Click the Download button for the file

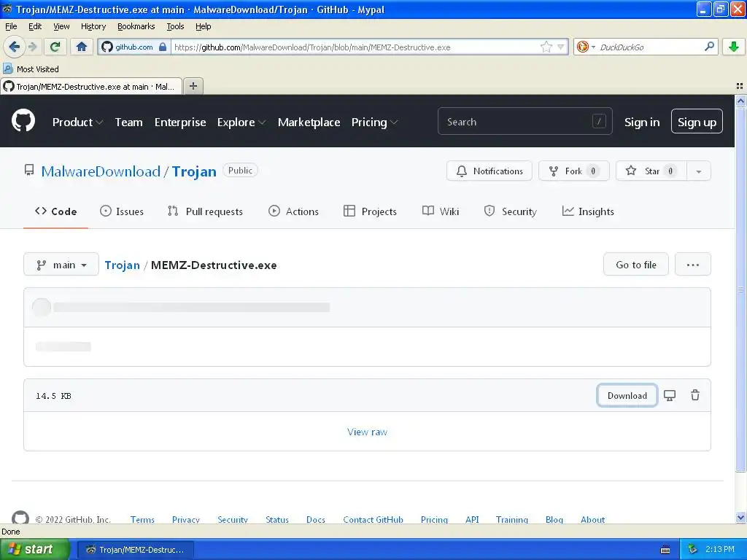click(x=627, y=395)
